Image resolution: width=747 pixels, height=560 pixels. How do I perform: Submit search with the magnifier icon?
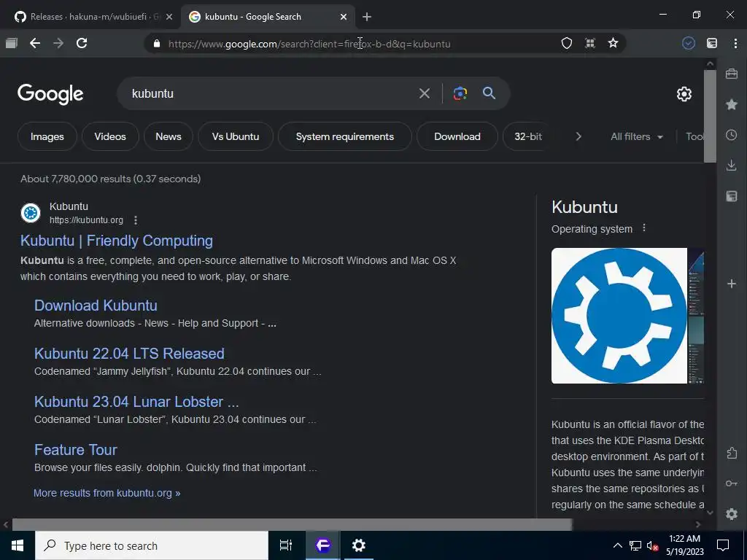[x=489, y=93]
